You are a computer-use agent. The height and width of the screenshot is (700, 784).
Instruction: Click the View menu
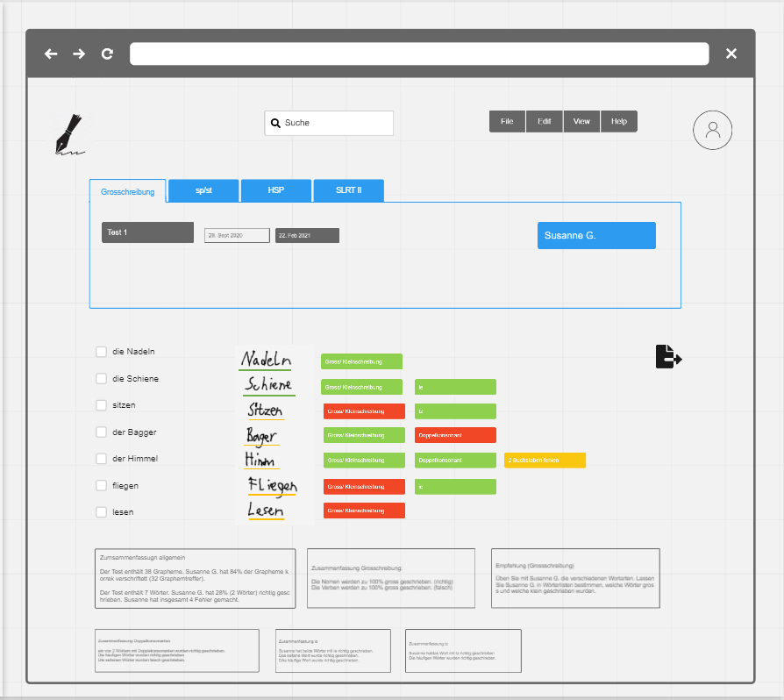click(x=581, y=122)
